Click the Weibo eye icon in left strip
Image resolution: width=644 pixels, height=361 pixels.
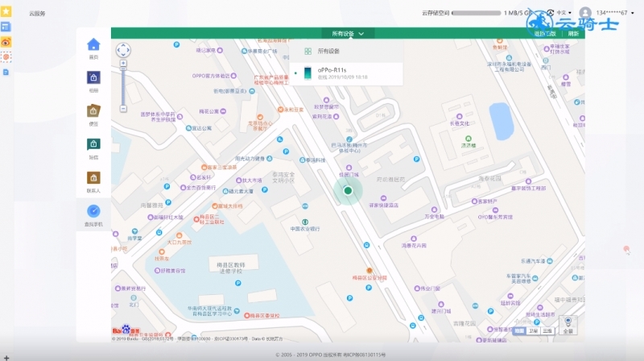pyautogui.click(x=6, y=42)
